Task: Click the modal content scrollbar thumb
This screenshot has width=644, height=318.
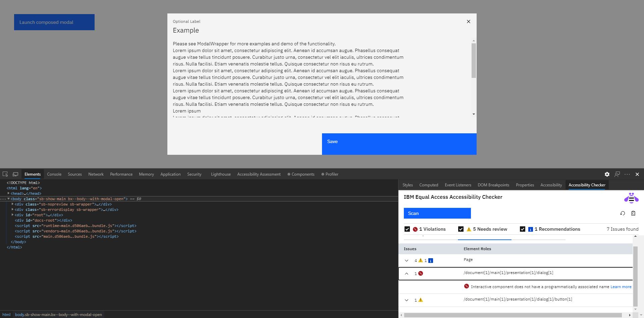Action: 474,60
